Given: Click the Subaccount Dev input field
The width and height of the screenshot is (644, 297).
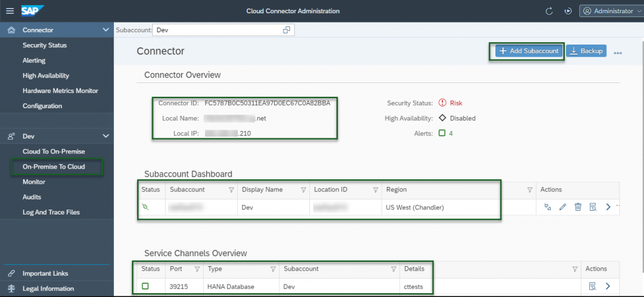Looking at the screenshot, I should pyautogui.click(x=223, y=30).
